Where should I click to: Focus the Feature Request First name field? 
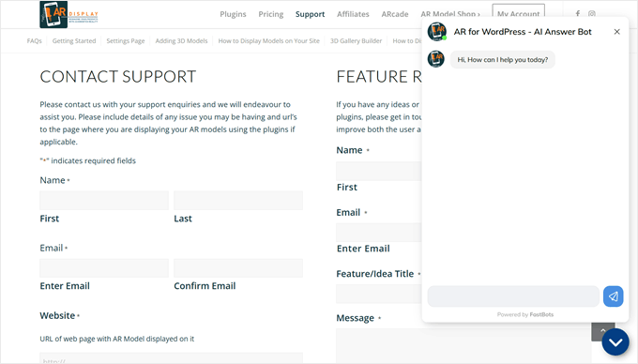pyautogui.click(x=379, y=172)
